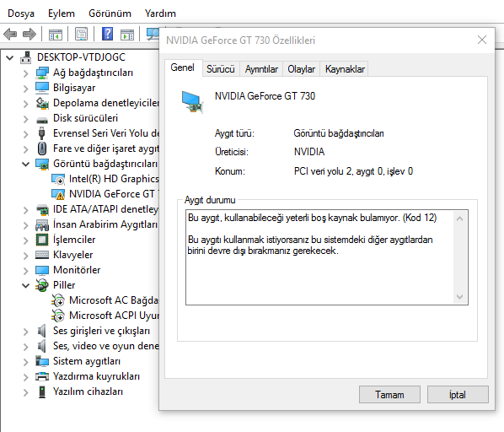Collapse the Piller tree node
Image resolution: width=504 pixels, height=432 pixels.
(x=26, y=285)
